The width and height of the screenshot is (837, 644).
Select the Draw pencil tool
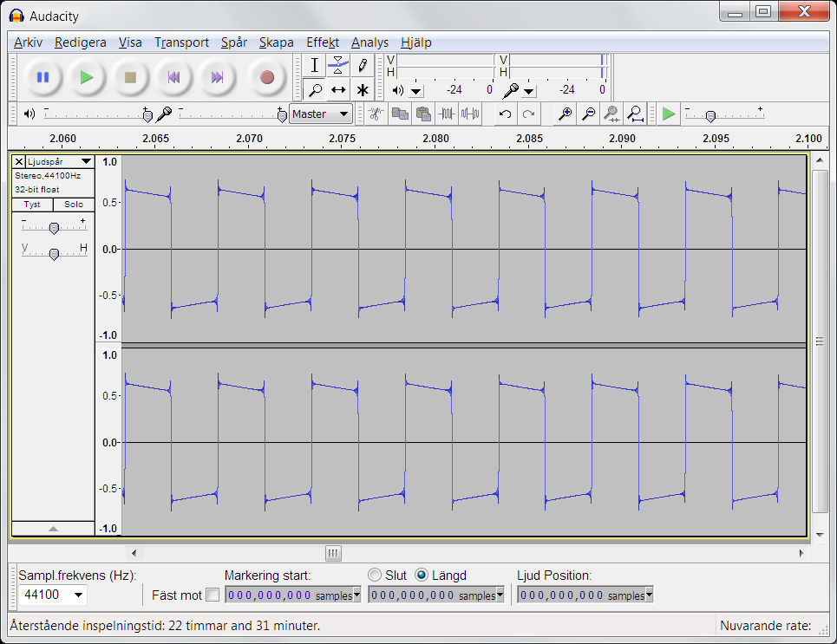363,66
